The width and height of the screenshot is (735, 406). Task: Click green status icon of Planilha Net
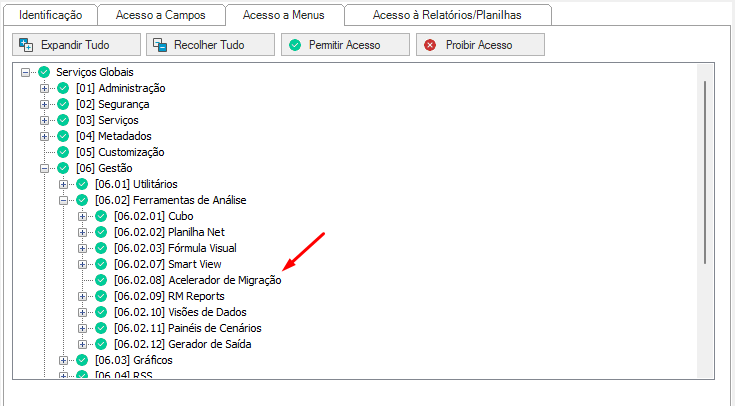tap(101, 232)
